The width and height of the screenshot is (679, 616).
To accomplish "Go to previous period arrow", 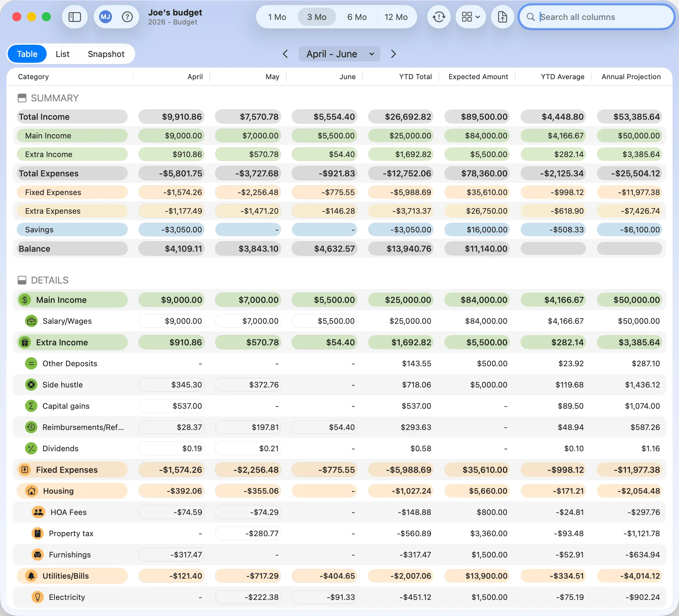I will coord(285,54).
